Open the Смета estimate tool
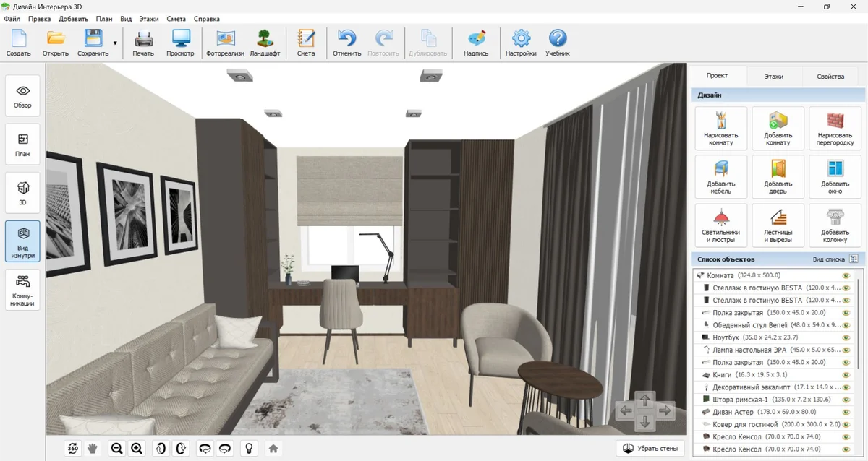868x461 pixels. coord(306,43)
